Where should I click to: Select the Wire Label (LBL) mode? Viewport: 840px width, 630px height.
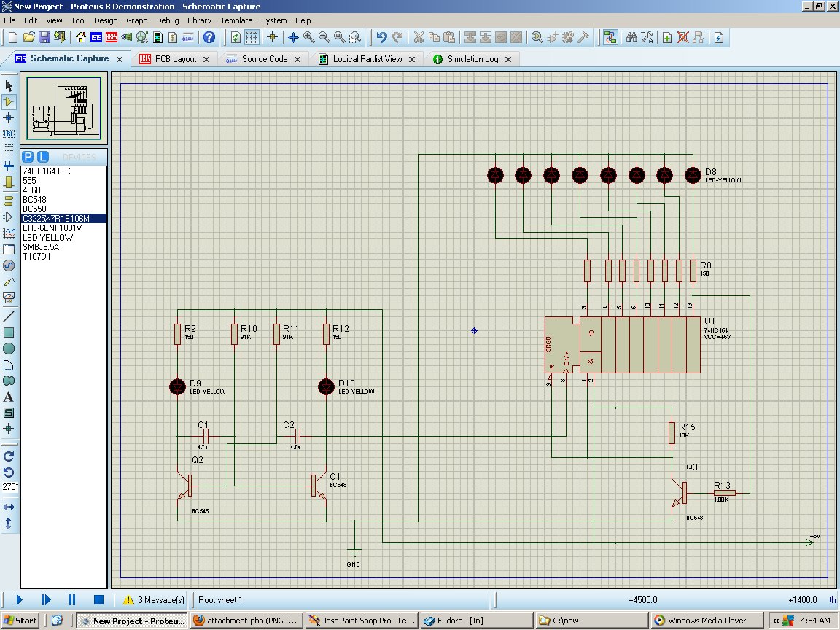(9, 134)
